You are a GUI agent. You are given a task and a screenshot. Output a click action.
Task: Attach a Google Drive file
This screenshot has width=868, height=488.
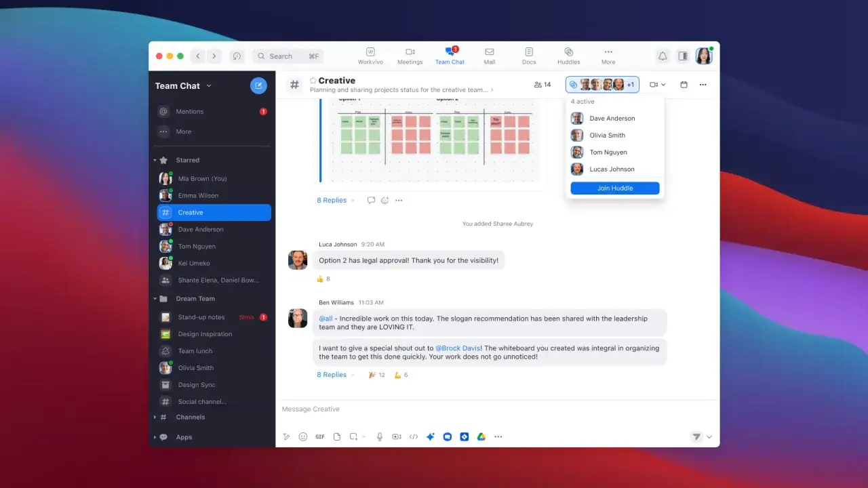481,437
